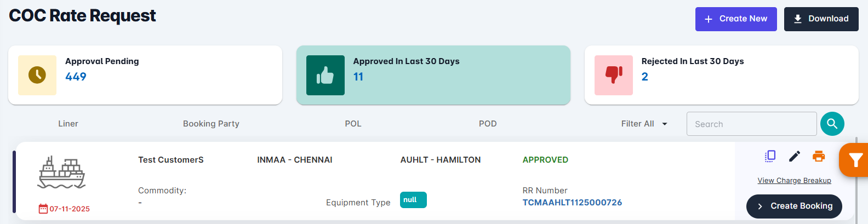Screen dimensions: 868x224
Task: Open RR number TCMAAHLT1125000726
Action: [572, 203]
